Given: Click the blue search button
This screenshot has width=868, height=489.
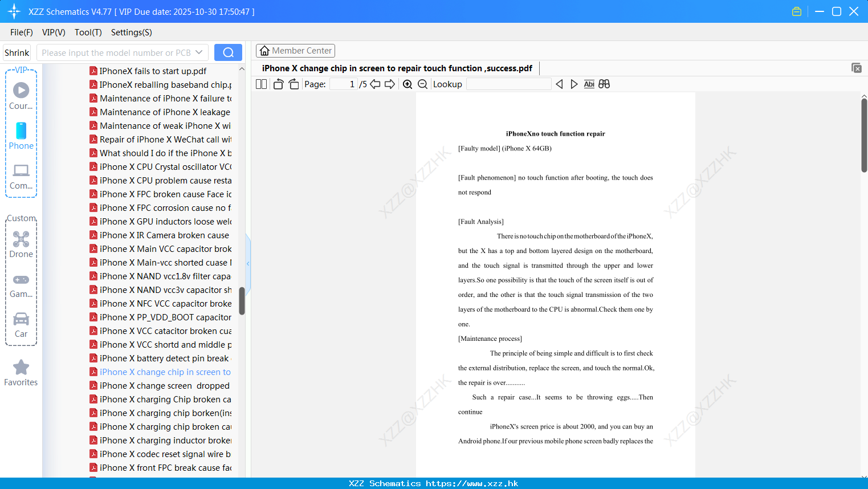Looking at the screenshot, I should click(228, 52).
